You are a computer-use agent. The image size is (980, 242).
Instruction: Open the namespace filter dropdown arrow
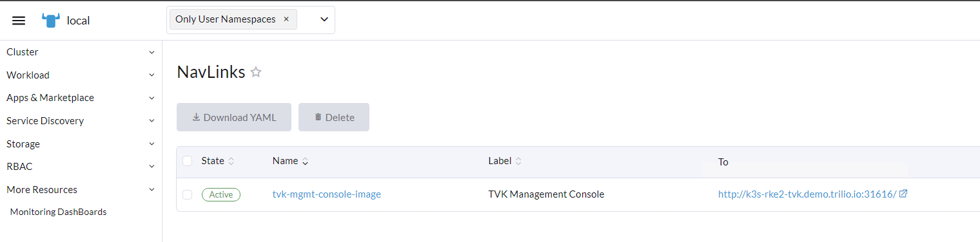[324, 19]
